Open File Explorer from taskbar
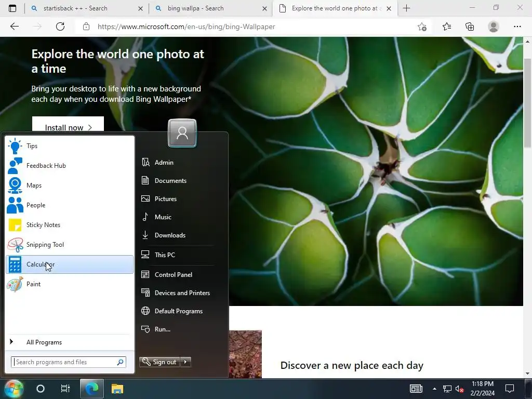The width and height of the screenshot is (532, 399). click(117, 389)
